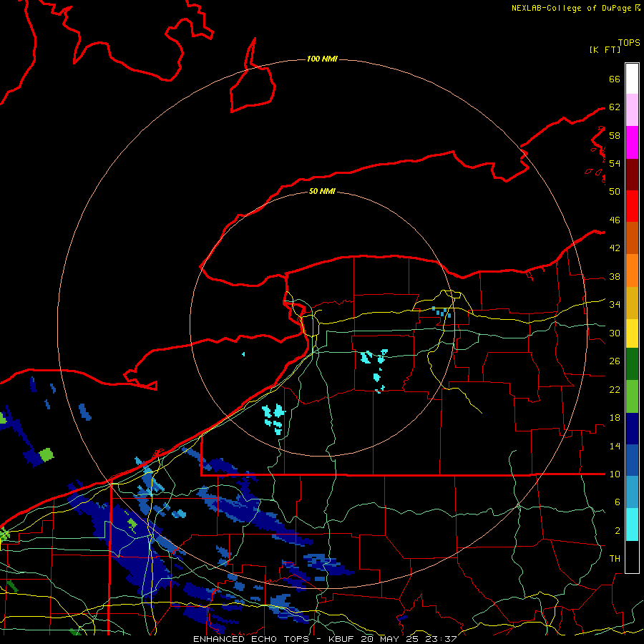Select the bright orange legend swatch

632,270
